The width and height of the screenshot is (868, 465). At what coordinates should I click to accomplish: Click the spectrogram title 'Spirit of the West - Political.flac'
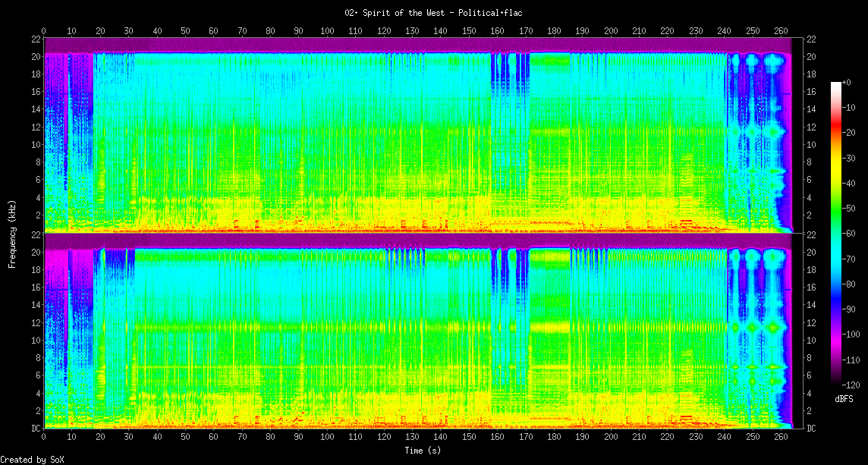[x=433, y=13]
